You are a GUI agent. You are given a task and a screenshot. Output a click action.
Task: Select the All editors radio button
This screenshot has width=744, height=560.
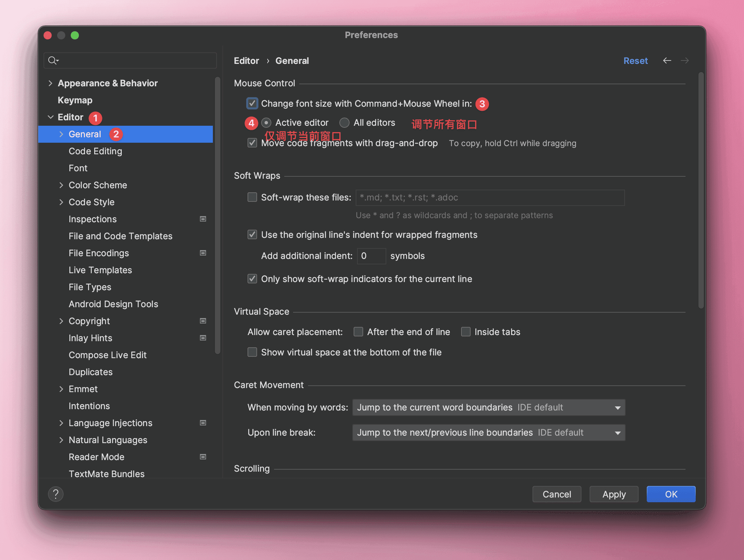pos(344,123)
